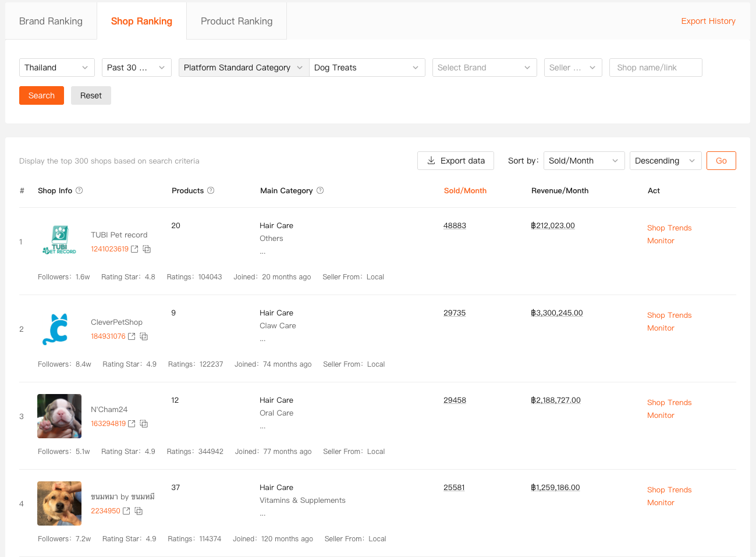Copy TUBI Pet record shop ID icon
Viewport: 756px width, 557px height.
coord(147,249)
